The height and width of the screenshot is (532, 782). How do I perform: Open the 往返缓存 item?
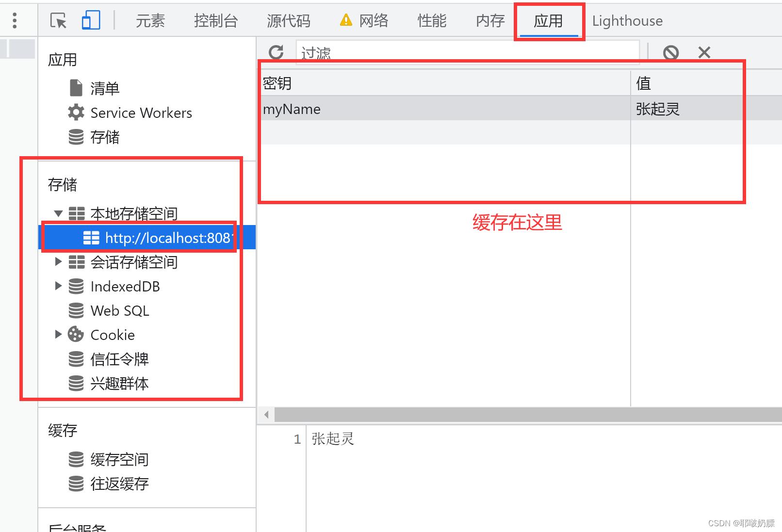tap(119, 484)
